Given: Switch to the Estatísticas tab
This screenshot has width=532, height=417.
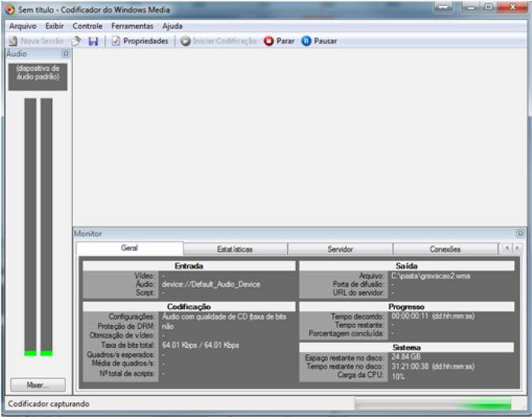Looking at the screenshot, I should [235, 249].
